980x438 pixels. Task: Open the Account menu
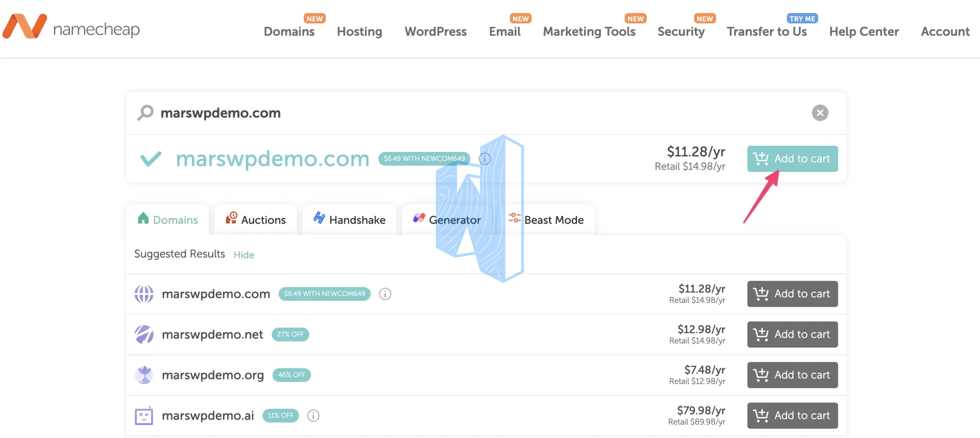click(945, 31)
